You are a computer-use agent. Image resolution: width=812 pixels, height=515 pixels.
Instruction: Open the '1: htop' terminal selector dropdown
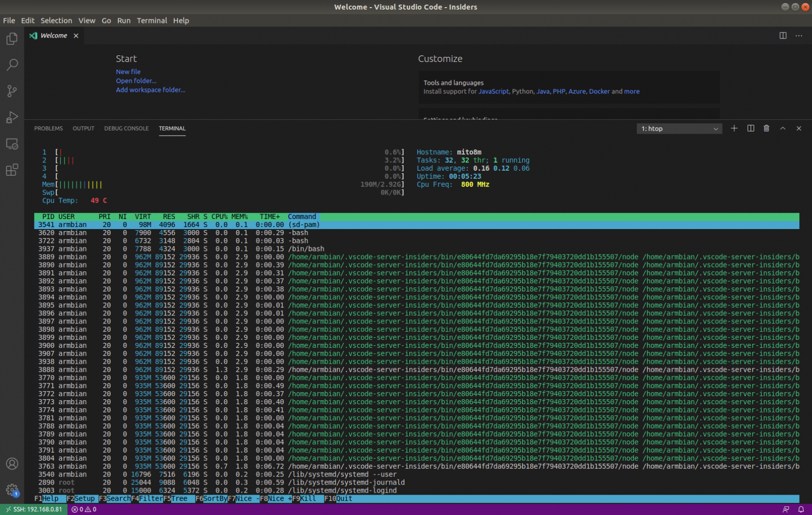[x=679, y=129]
